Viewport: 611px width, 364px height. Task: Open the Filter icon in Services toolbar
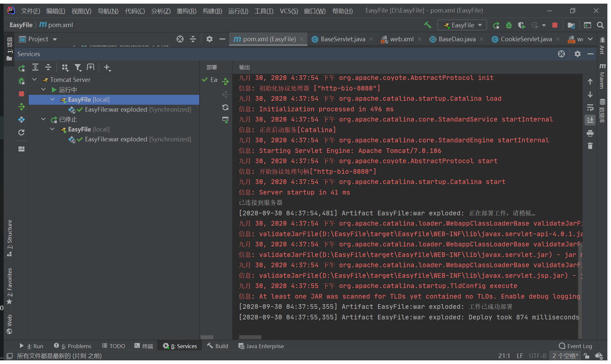(x=78, y=68)
